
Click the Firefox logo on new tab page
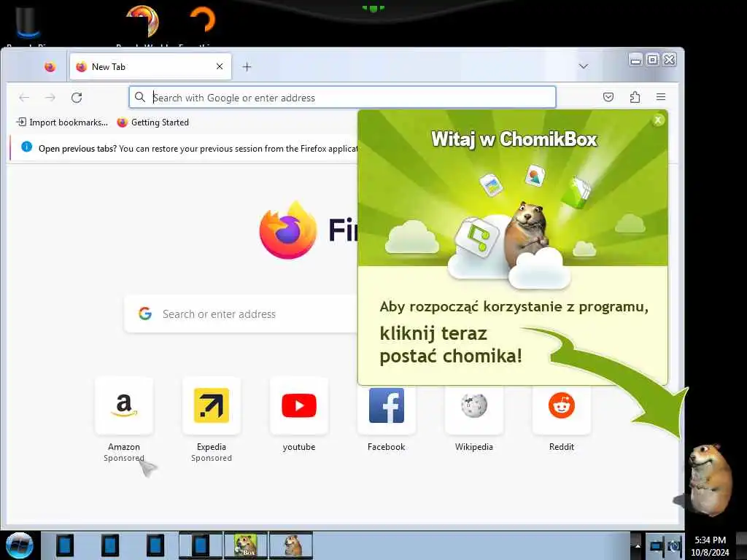(287, 230)
